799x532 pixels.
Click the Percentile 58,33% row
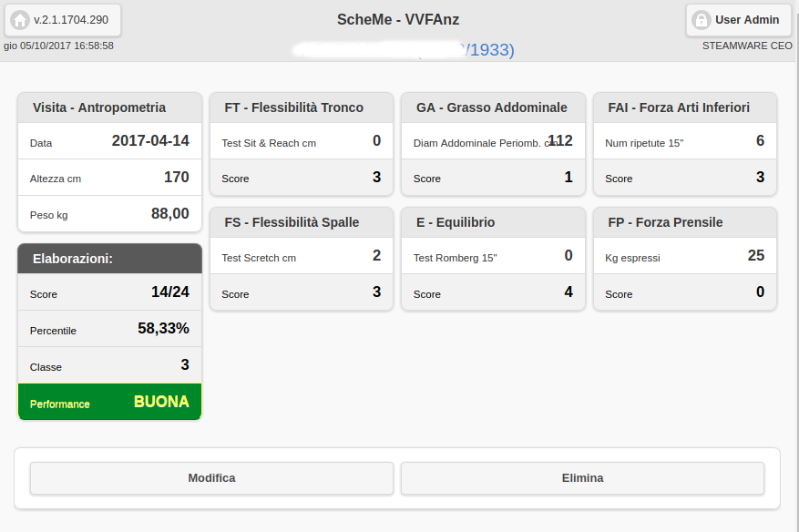pyautogui.click(x=109, y=329)
